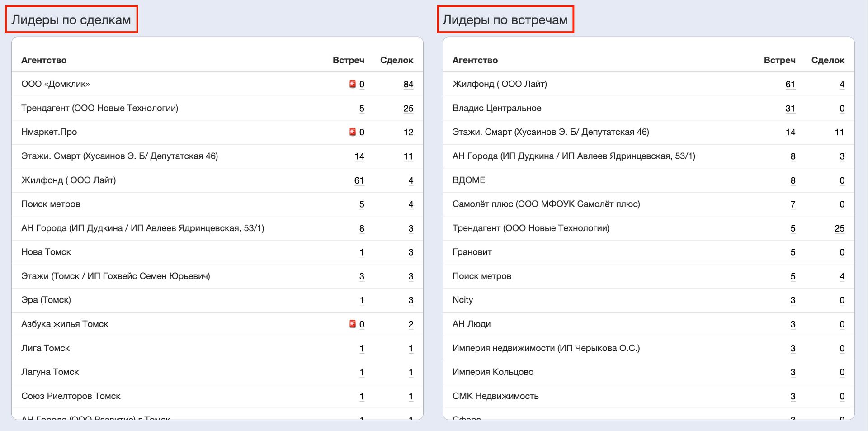Click the Сделок column header in the Лидеры по встречам table

(828, 60)
